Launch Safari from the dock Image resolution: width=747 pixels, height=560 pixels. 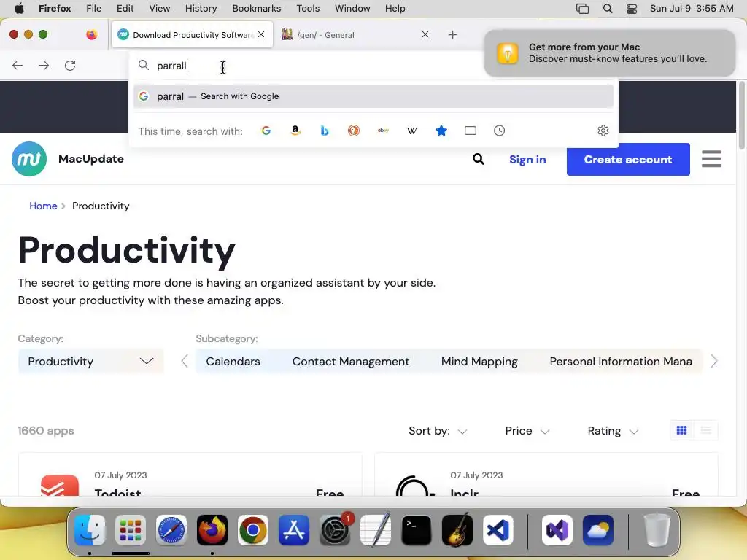(x=171, y=530)
